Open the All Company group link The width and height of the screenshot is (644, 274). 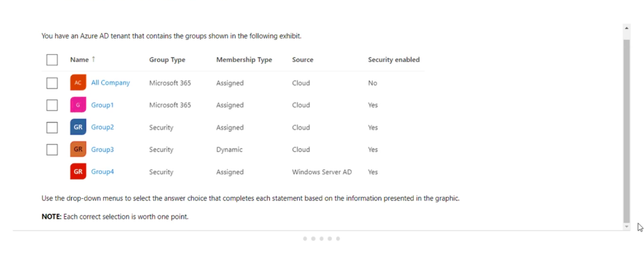[110, 83]
